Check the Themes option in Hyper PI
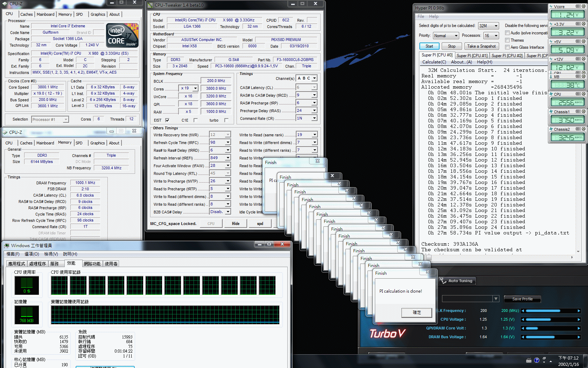This screenshot has height=368, width=588. pyautogui.click(x=507, y=40)
